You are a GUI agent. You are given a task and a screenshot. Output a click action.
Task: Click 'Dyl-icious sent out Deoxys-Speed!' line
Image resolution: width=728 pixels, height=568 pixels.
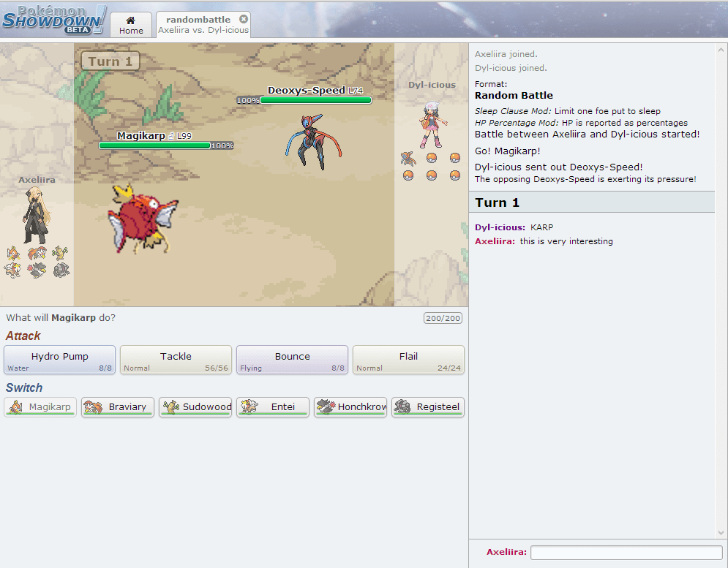tap(558, 167)
